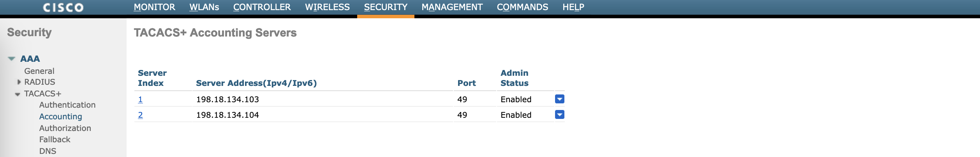Open TACACS+ Authentication page
Viewport: 980px width, 157px height.
pyautogui.click(x=67, y=105)
